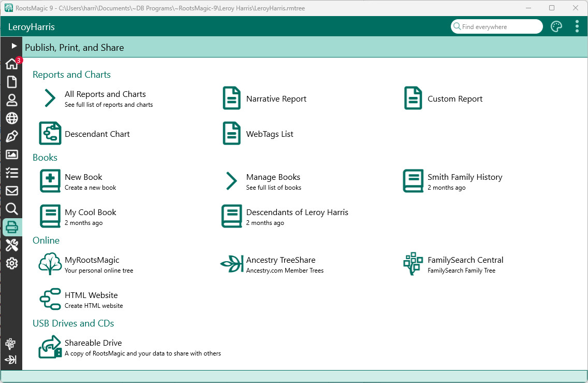
Task: Click the globe Places sidebar icon
Action: tap(11, 118)
